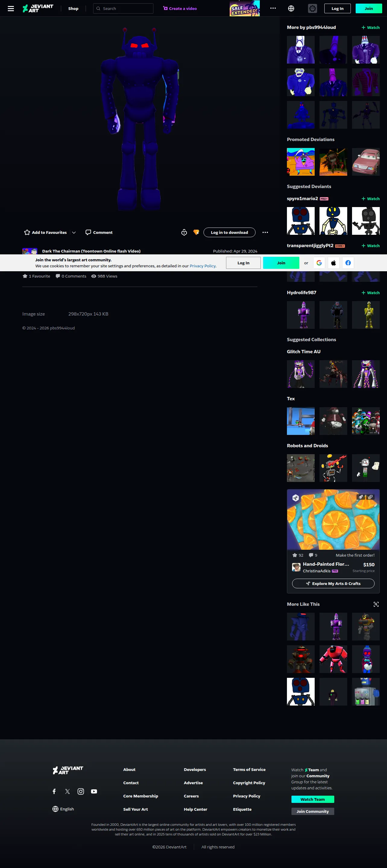Viewport: 387px width, 868px height.
Task: Open Terms of Service footer link
Action: point(249,770)
